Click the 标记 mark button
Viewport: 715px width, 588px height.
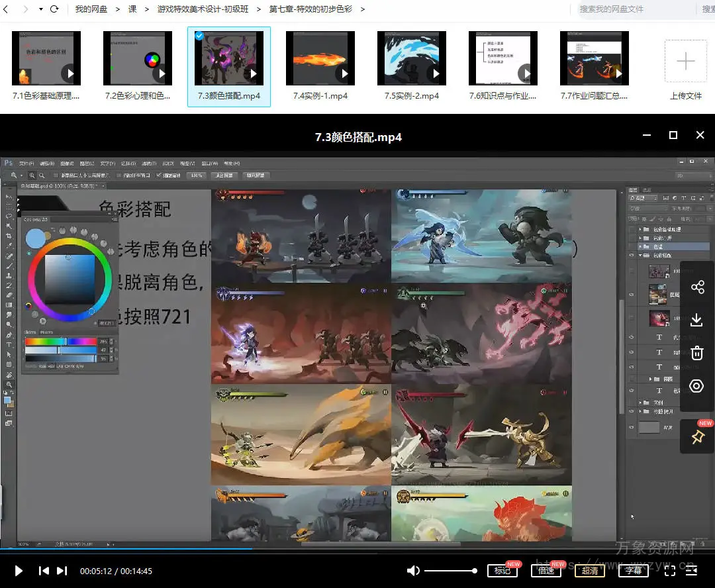coord(502,570)
